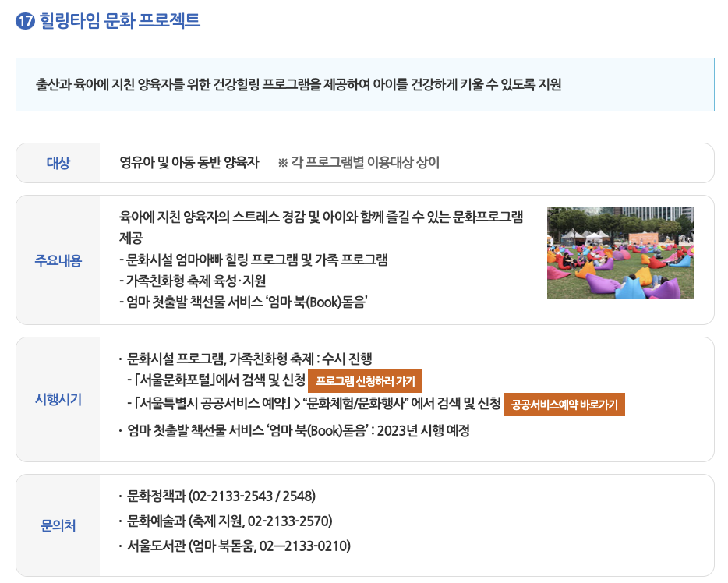
Task: Select the text '영유아 및 아동 동반 양육자'
Action: coord(189,162)
